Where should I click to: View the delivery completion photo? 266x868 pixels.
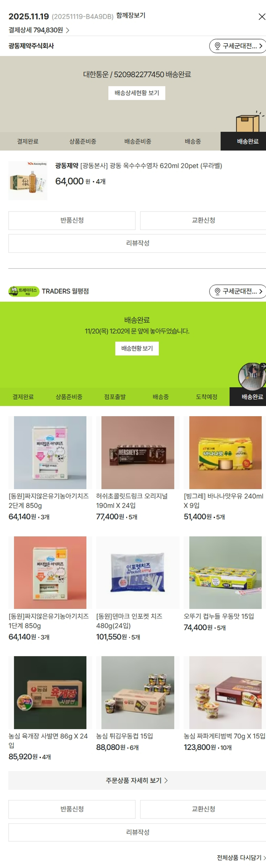[252, 376]
